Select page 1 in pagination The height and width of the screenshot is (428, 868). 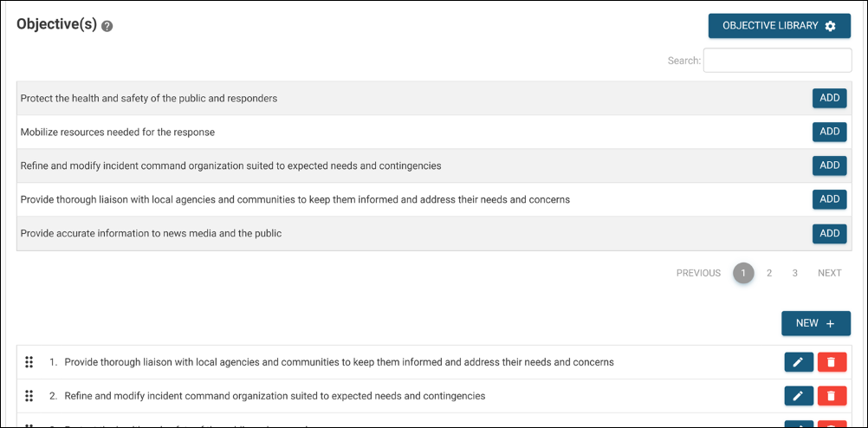(x=743, y=273)
